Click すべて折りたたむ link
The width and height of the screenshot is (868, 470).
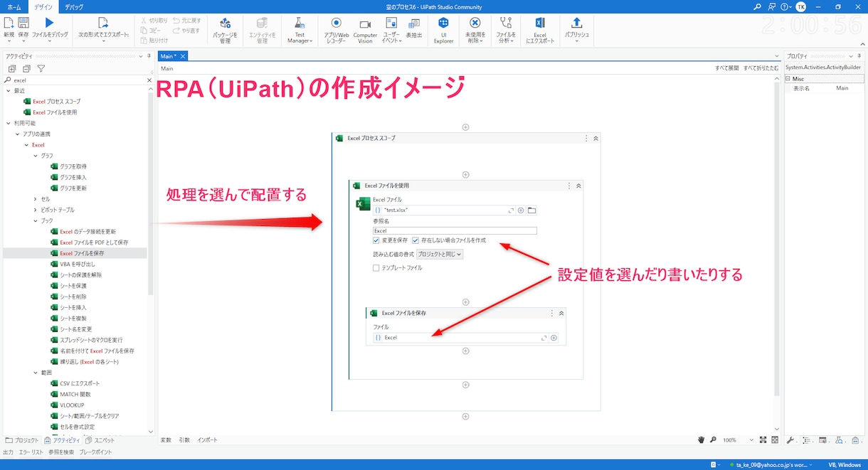(x=761, y=68)
